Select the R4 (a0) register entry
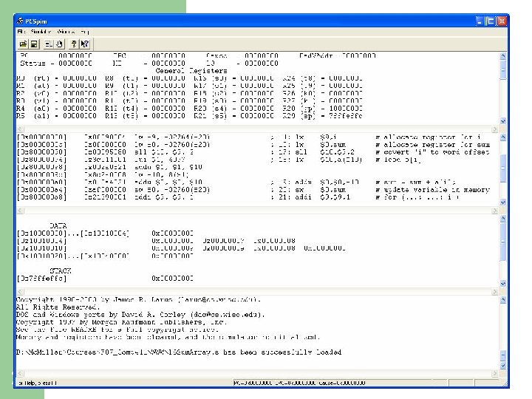Viewport: 532px width, 399px height. tap(56, 109)
